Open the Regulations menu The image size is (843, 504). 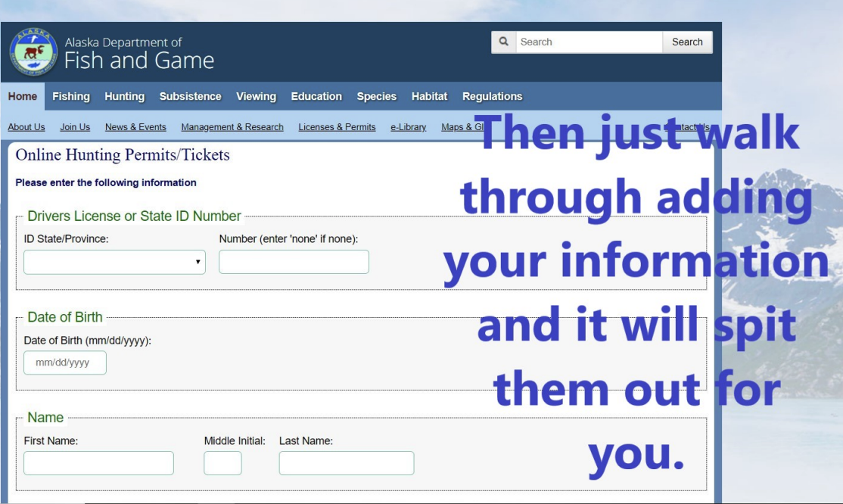point(492,97)
